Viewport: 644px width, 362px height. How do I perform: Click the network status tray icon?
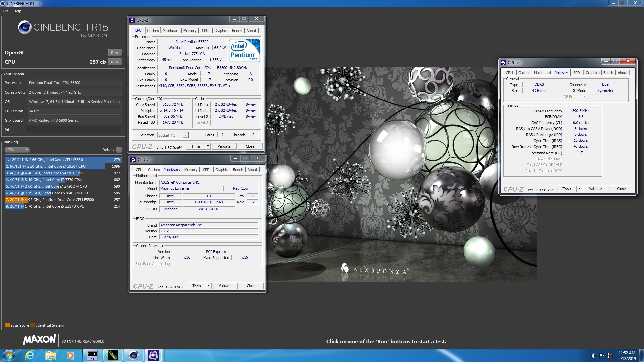click(610, 356)
